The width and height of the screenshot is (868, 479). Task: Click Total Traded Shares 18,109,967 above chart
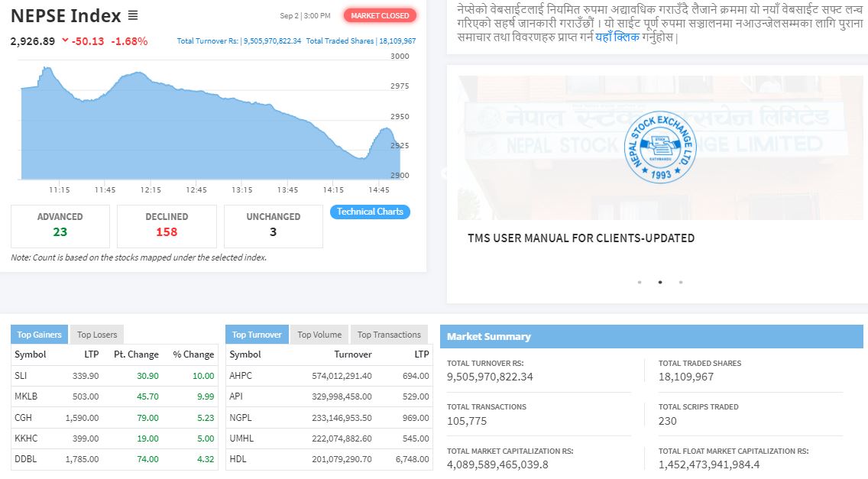361,41
